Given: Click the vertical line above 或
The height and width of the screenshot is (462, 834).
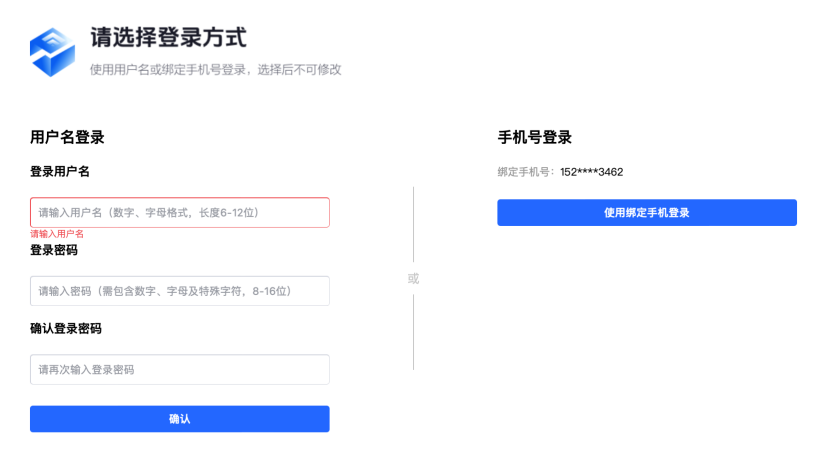Looking at the screenshot, I should [413, 224].
